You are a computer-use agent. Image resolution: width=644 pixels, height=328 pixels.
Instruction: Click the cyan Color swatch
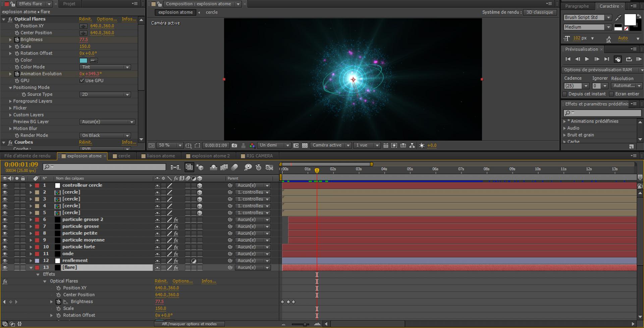83,60
